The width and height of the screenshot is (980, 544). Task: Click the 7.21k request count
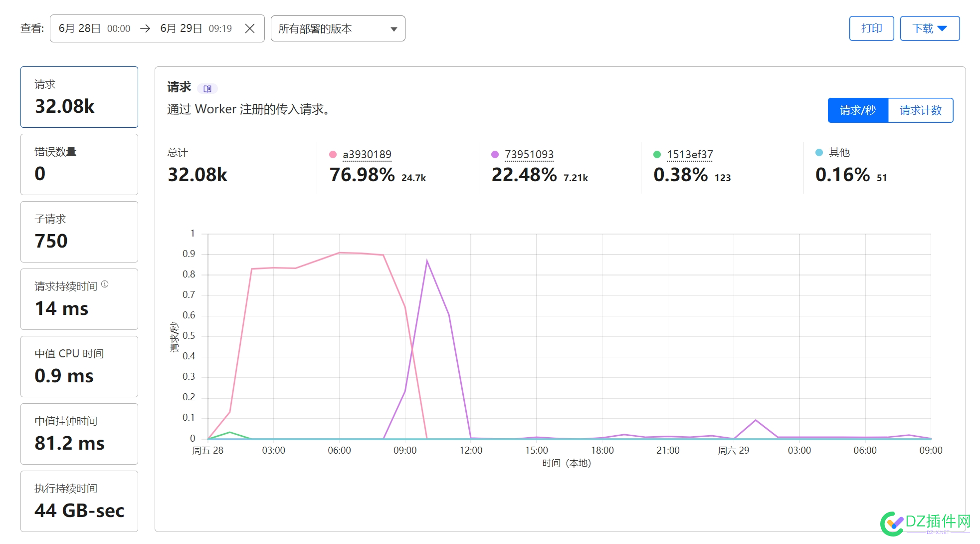576,178
